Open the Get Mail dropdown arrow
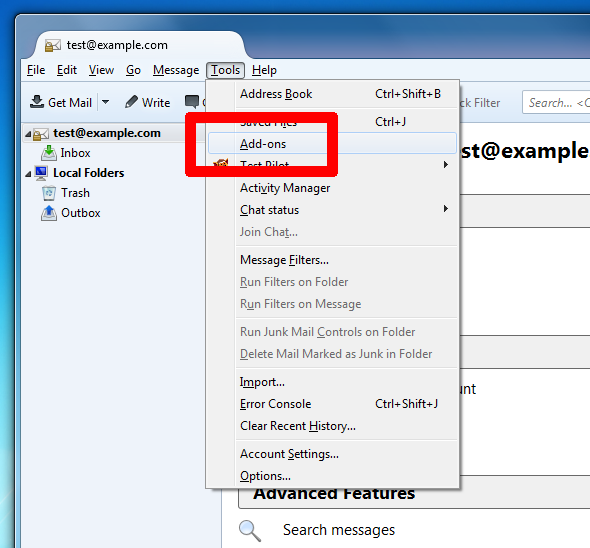590x548 pixels. coord(106,102)
